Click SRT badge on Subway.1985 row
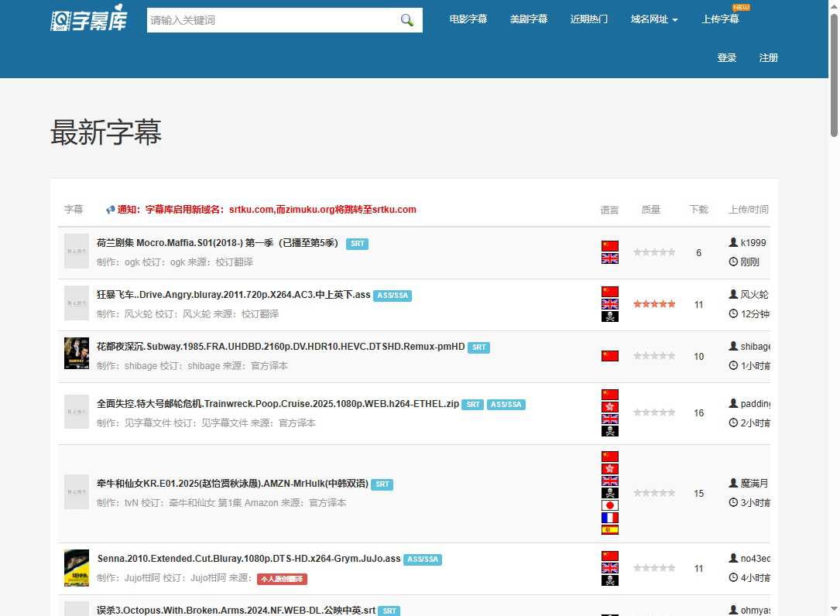 479,347
